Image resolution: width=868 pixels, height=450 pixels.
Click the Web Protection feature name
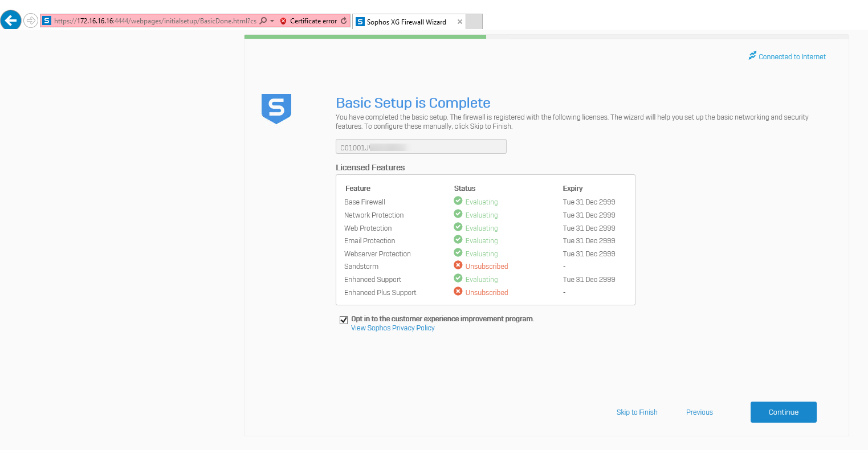(x=368, y=228)
